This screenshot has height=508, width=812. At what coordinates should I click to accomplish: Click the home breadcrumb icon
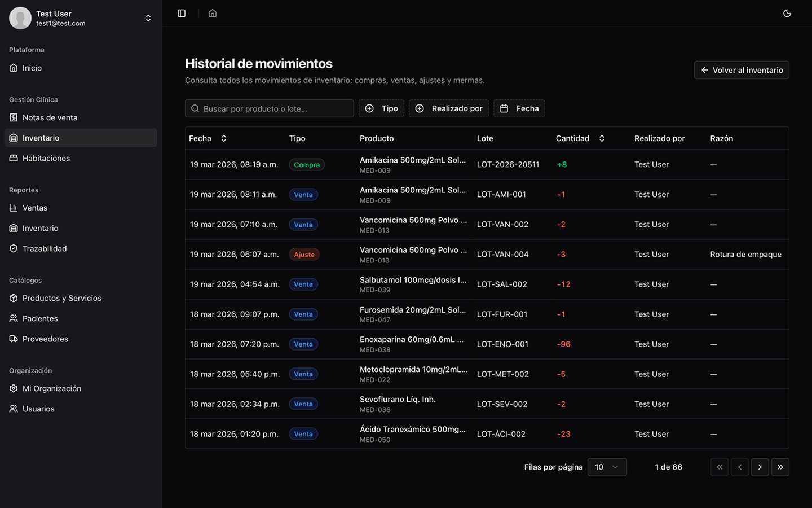coord(213,13)
